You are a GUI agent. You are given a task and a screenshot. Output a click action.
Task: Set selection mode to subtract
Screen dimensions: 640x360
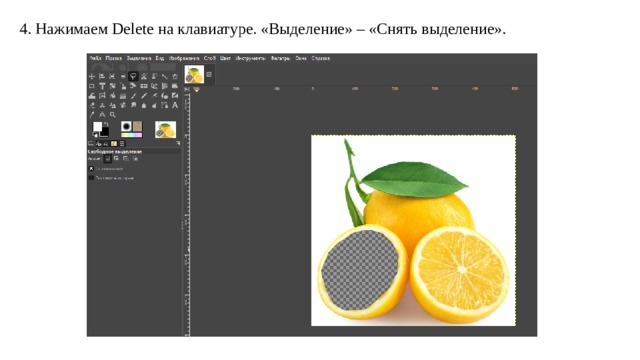[125, 158]
